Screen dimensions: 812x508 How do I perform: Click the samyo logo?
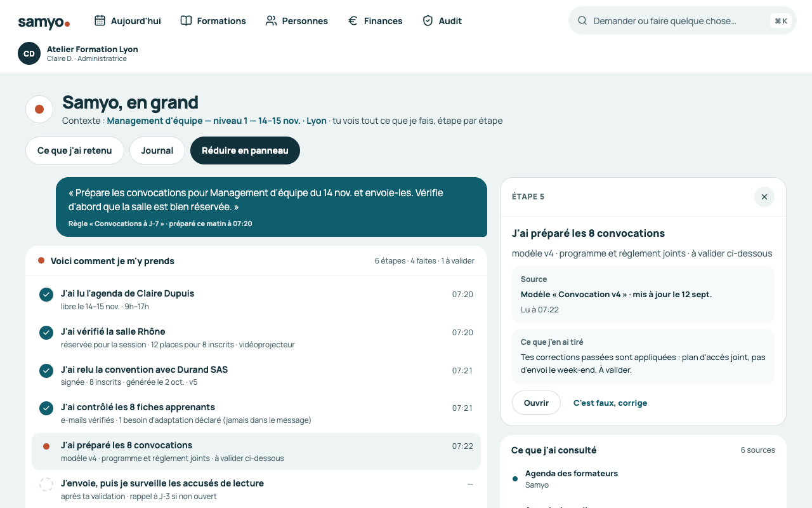click(44, 22)
